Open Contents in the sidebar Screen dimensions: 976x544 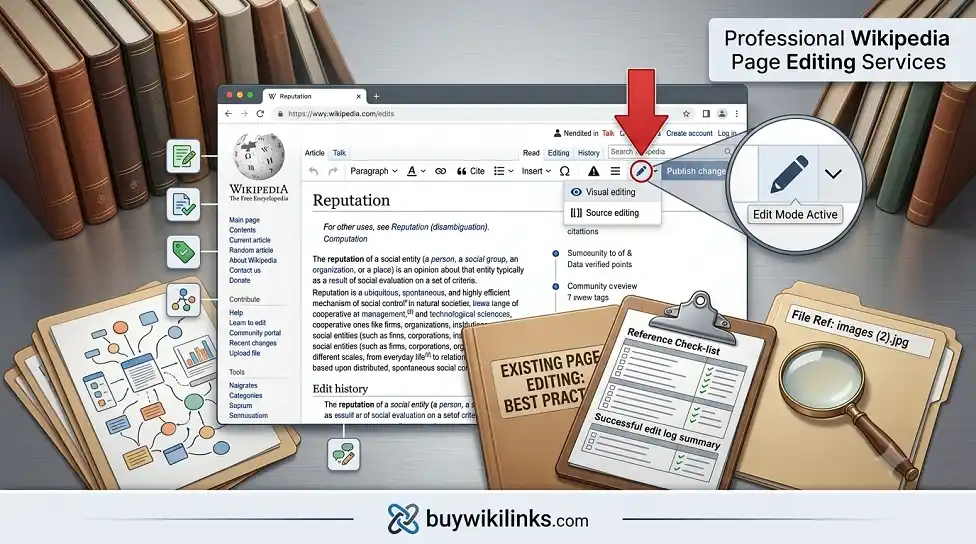(x=242, y=230)
